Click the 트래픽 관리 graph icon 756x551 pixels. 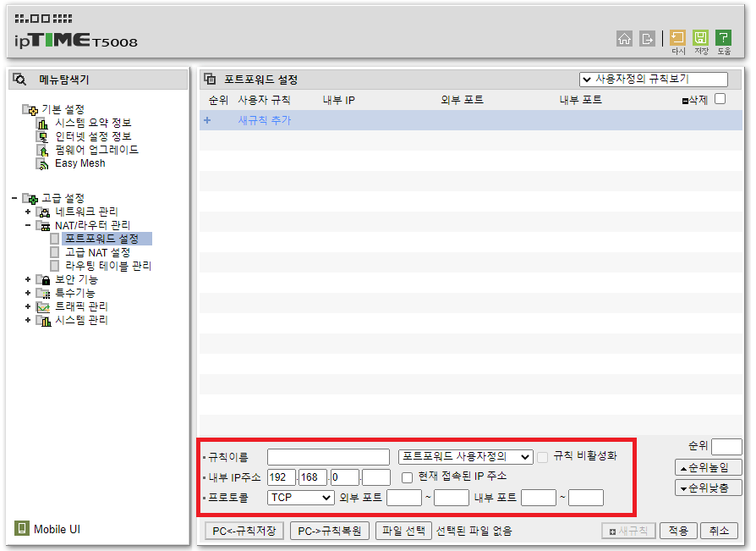coord(43,306)
